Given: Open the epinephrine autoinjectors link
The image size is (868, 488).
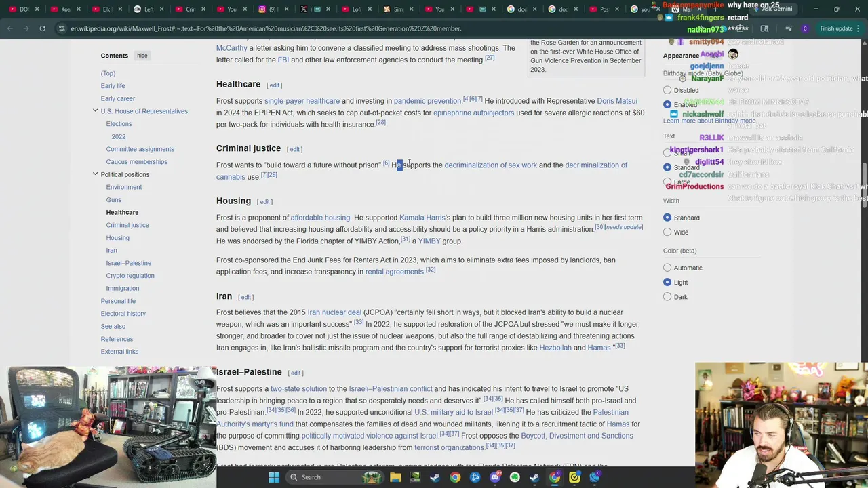Looking at the screenshot, I should click(473, 113).
